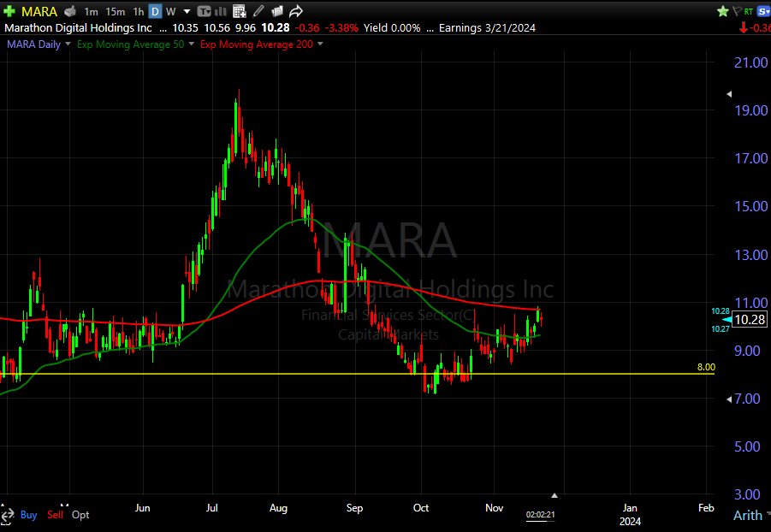The width and height of the screenshot is (771, 532).
Task: Click the green plus add-symbol icon
Action: click(9, 11)
